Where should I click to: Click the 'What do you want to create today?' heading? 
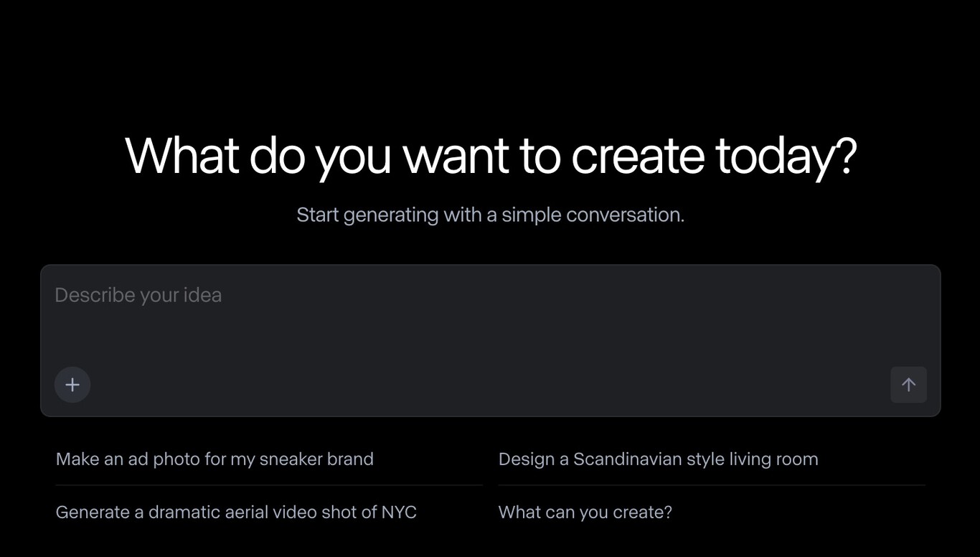point(490,156)
